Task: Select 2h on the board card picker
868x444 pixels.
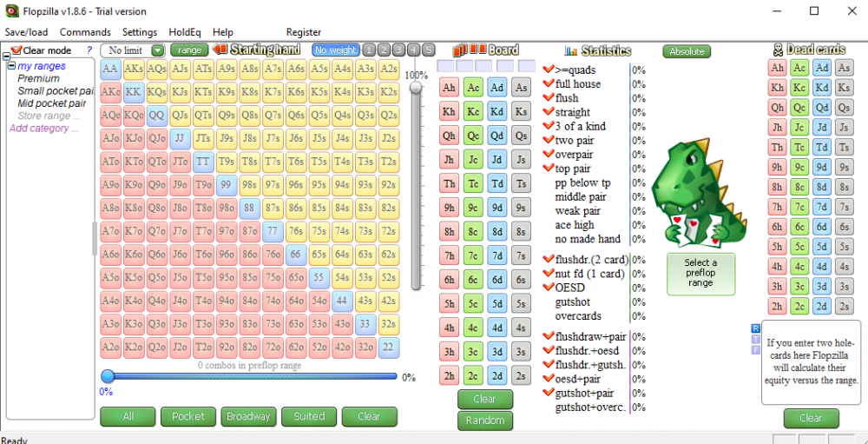Action: (x=449, y=375)
